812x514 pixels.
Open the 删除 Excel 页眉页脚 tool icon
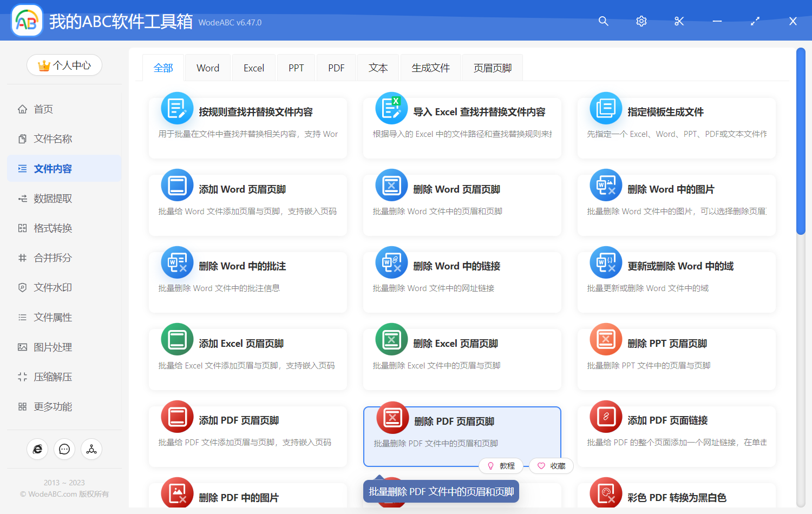coord(391,339)
